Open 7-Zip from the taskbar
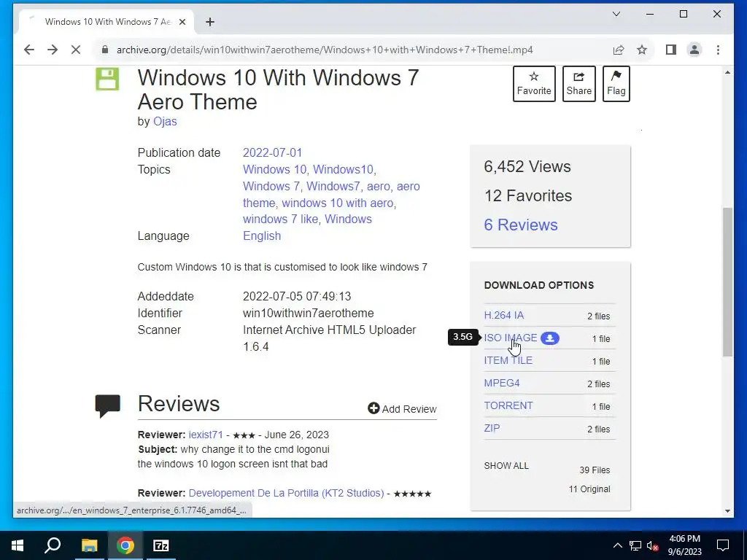 tap(161, 545)
